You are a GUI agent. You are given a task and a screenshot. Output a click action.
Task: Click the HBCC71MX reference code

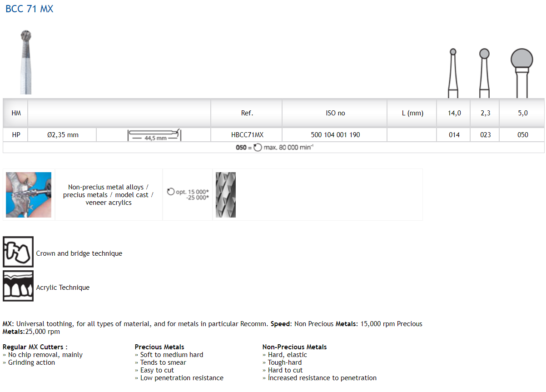(x=247, y=135)
